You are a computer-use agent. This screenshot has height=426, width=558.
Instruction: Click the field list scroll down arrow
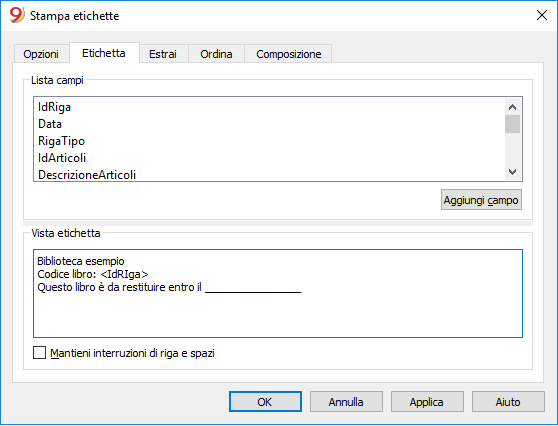tap(512, 172)
